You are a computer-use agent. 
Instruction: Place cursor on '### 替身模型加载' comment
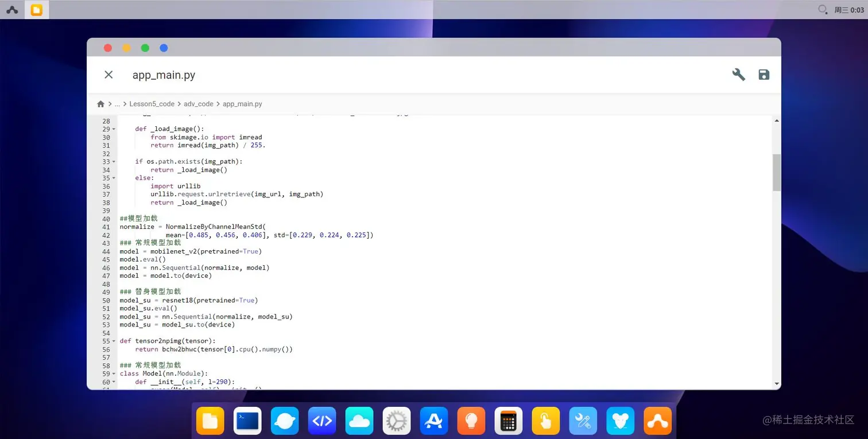[150, 292]
